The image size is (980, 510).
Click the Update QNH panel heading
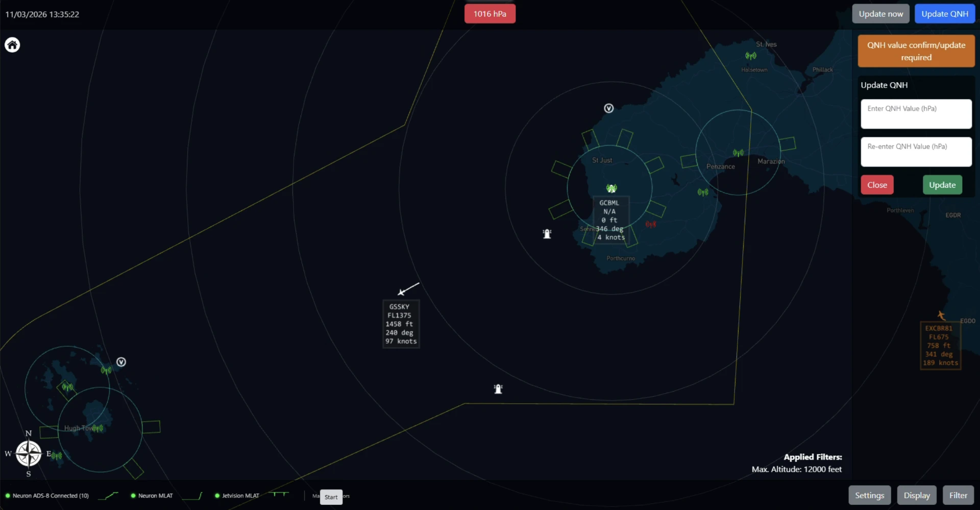coord(884,85)
